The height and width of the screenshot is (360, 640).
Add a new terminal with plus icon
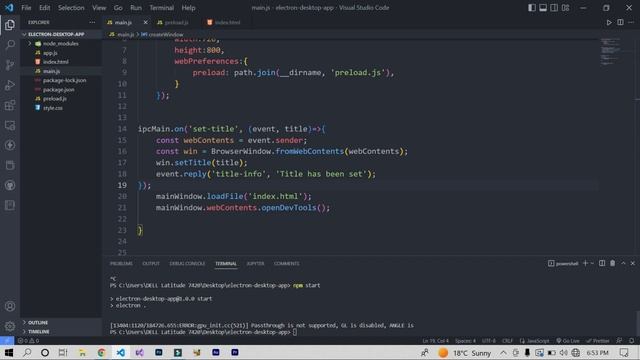click(x=585, y=263)
